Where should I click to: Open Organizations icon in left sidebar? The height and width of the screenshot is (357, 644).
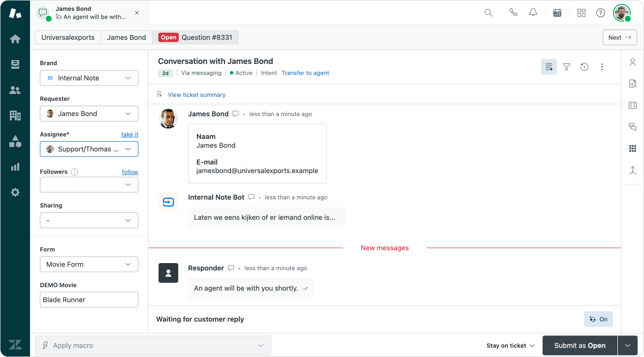pos(15,116)
